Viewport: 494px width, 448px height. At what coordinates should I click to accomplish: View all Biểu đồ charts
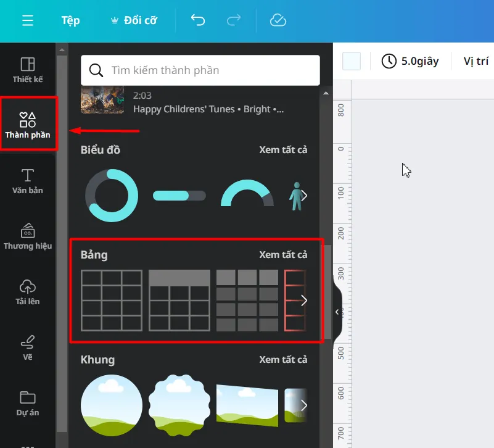pyautogui.click(x=283, y=150)
